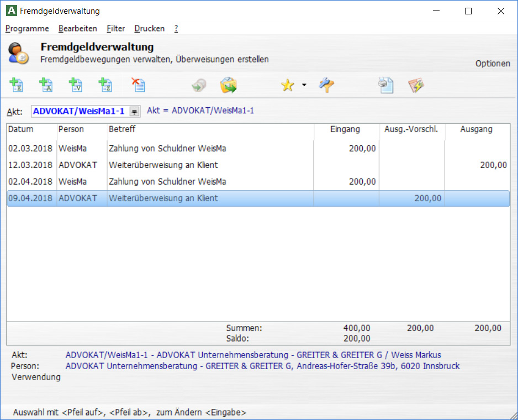Minimize the Fremdgeldverwaltung window
This screenshot has height=420, width=518.
pos(436,11)
